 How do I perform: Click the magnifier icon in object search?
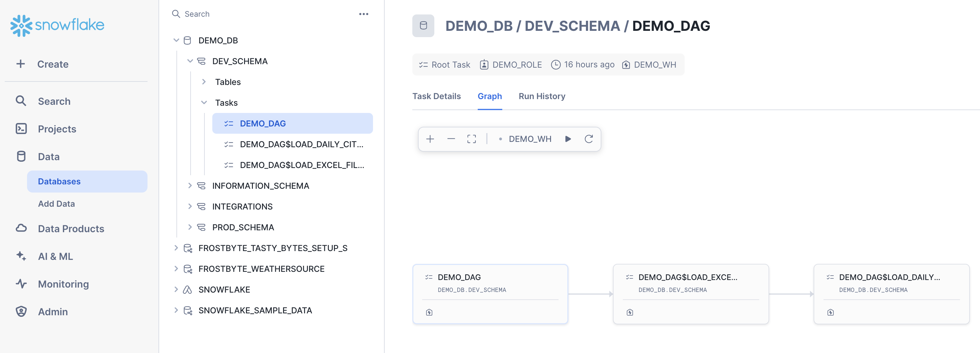(176, 14)
